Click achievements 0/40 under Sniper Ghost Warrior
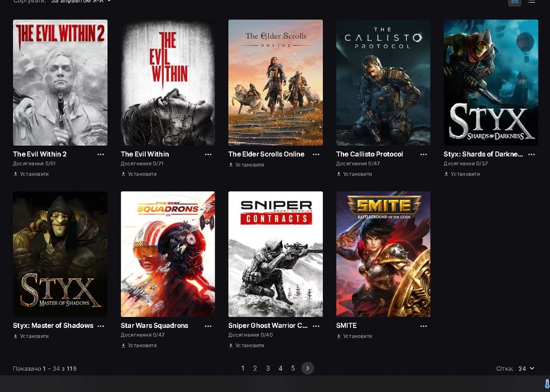The width and height of the screenshot is (550, 392). [x=251, y=335]
